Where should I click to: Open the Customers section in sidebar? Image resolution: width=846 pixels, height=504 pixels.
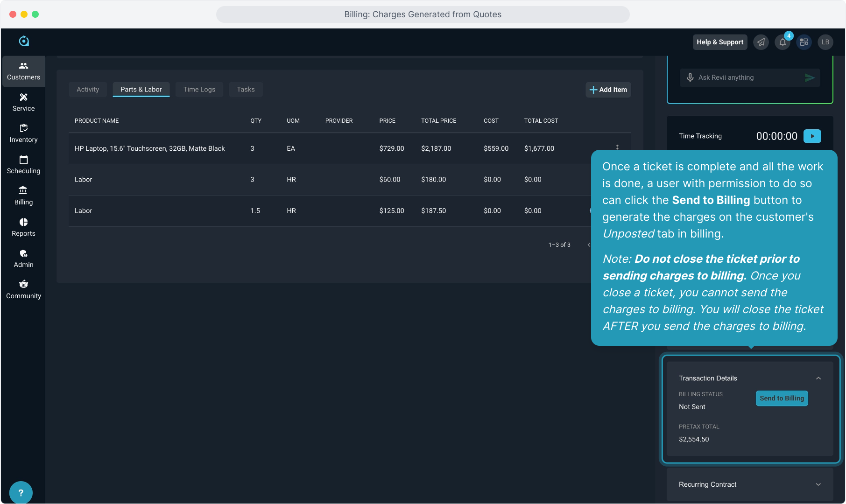pos(23,71)
